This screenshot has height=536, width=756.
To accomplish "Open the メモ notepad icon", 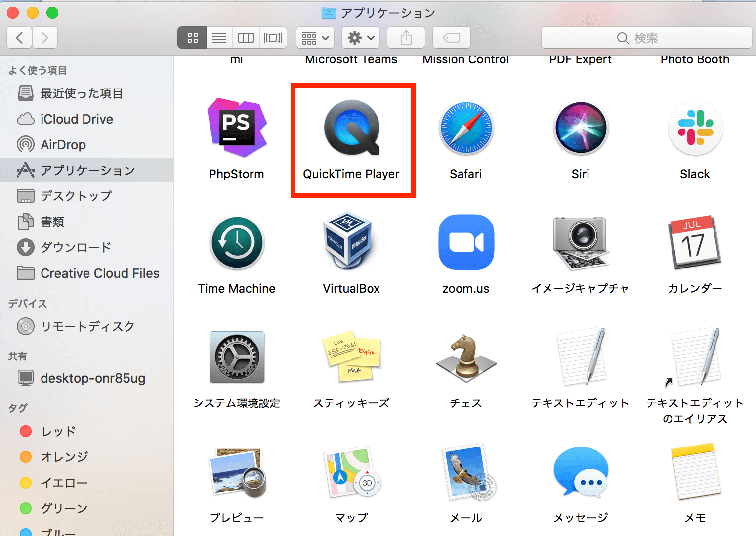I will click(x=695, y=471).
